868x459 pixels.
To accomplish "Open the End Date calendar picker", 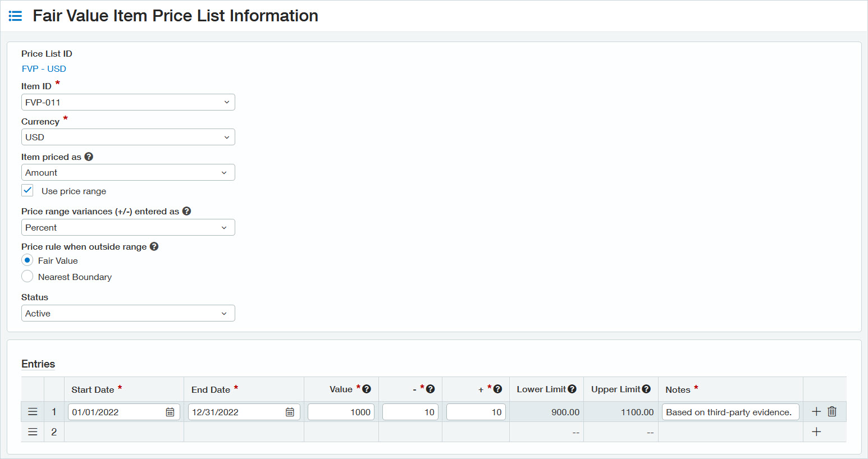I will 291,411.
